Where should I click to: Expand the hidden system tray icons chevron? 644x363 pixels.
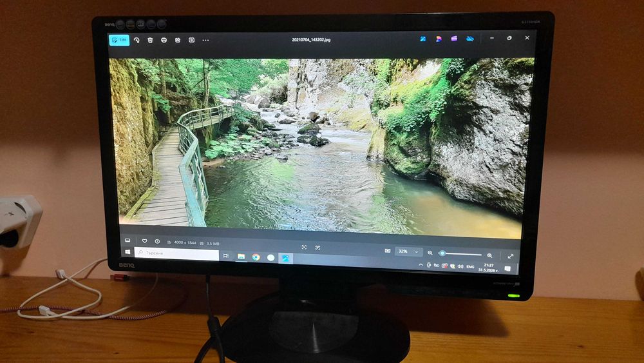tap(421, 265)
